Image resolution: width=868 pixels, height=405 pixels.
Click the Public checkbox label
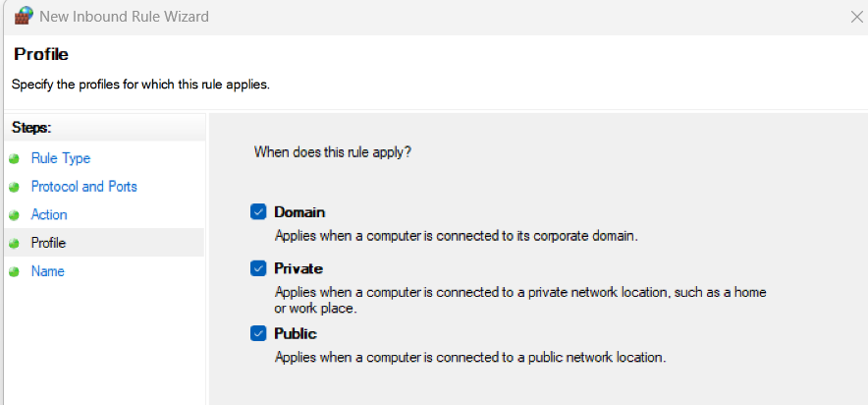(296, 333)
